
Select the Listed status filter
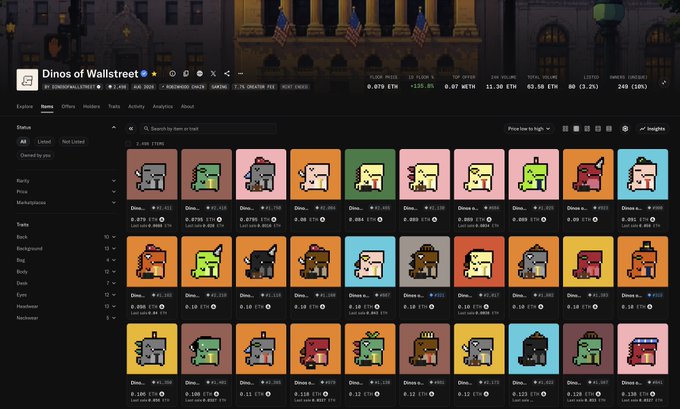pyautogui.click(x=44, y=142)
